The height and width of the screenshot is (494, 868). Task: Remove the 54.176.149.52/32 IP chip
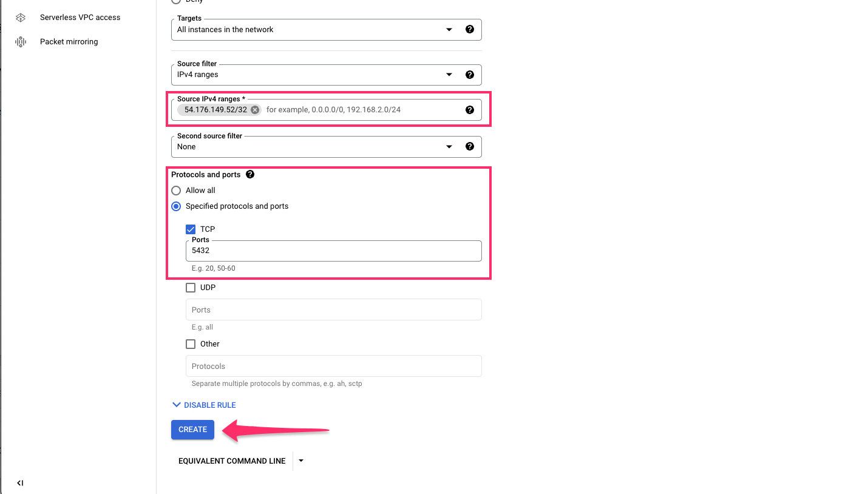pyautogui.click(x=255, y=110)
